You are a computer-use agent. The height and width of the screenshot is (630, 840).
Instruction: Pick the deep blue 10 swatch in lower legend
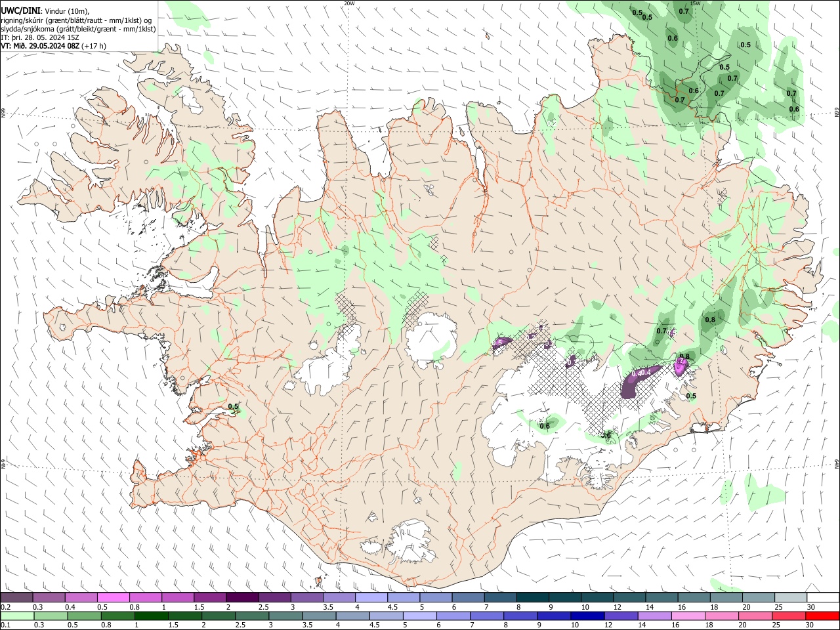pos(586,616)
